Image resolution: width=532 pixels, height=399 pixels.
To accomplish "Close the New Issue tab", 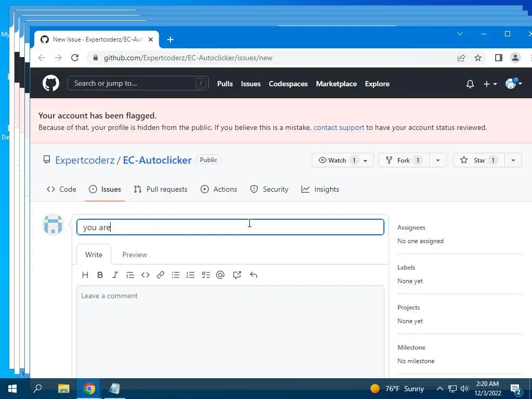I will (x=151, y=39).
